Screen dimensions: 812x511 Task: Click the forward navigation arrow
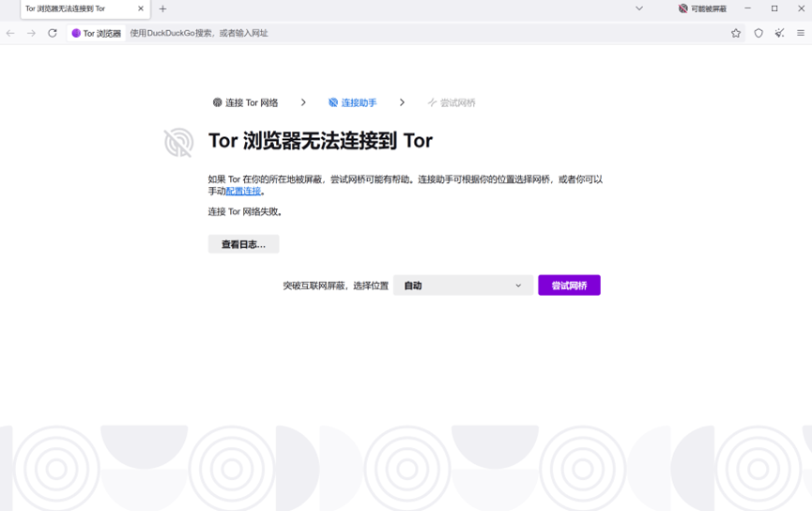coord(31,33)
